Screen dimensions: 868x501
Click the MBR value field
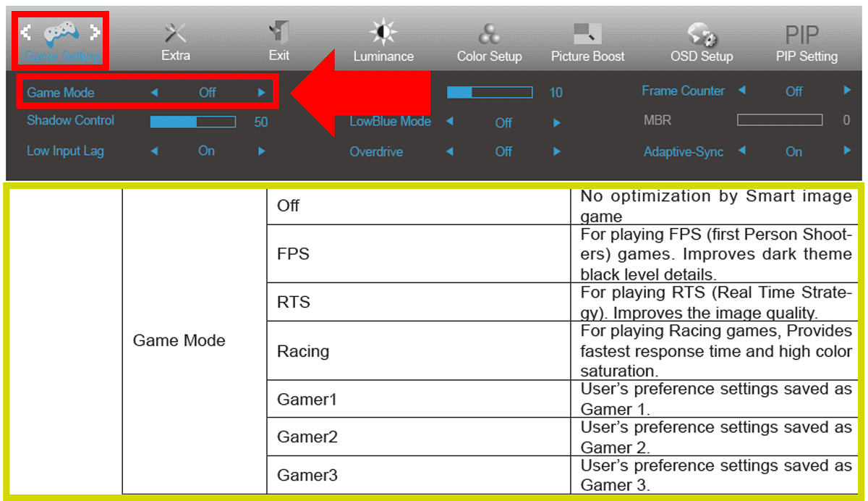(780, 120)
